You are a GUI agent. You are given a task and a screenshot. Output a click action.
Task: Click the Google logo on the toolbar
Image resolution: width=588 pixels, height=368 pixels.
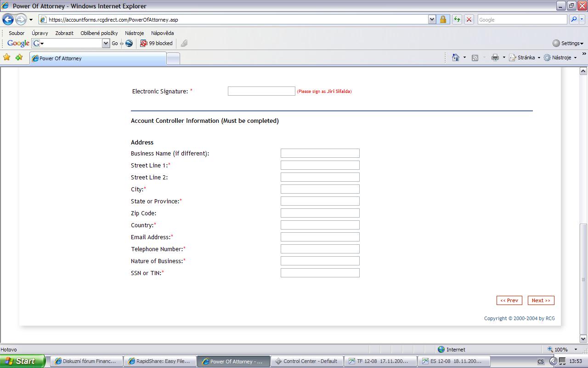click(x=18, y=43)
